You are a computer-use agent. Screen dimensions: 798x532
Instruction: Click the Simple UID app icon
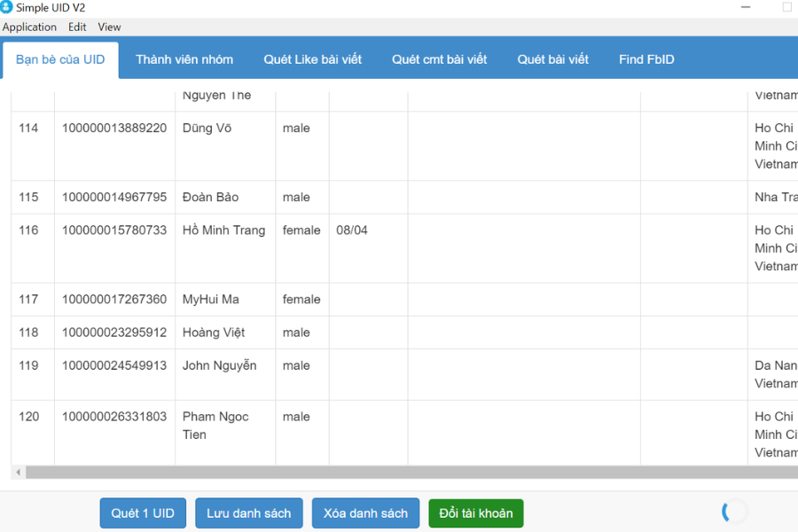click(x=7, y=7)
